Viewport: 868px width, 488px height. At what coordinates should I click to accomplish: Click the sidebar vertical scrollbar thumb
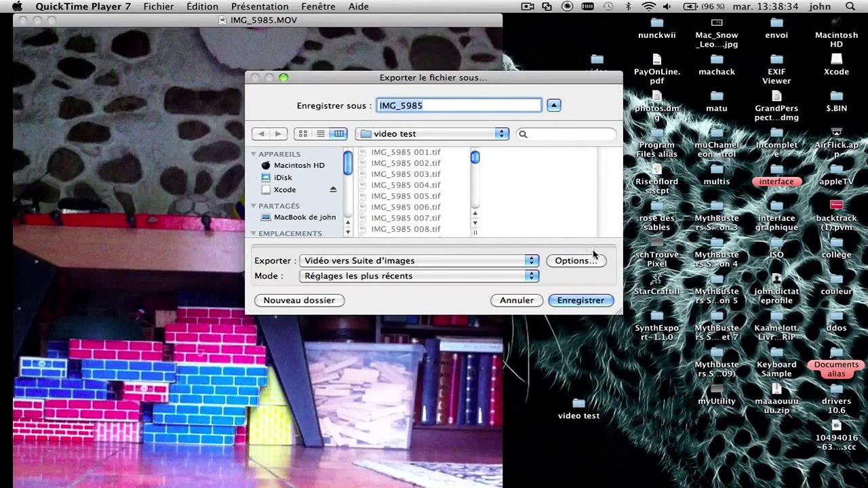(348, 163)
